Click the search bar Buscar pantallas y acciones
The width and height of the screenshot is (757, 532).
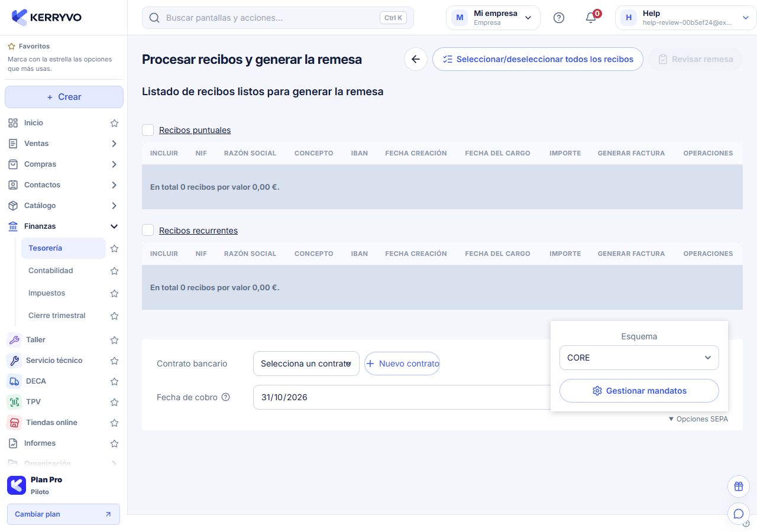point(278,18)
